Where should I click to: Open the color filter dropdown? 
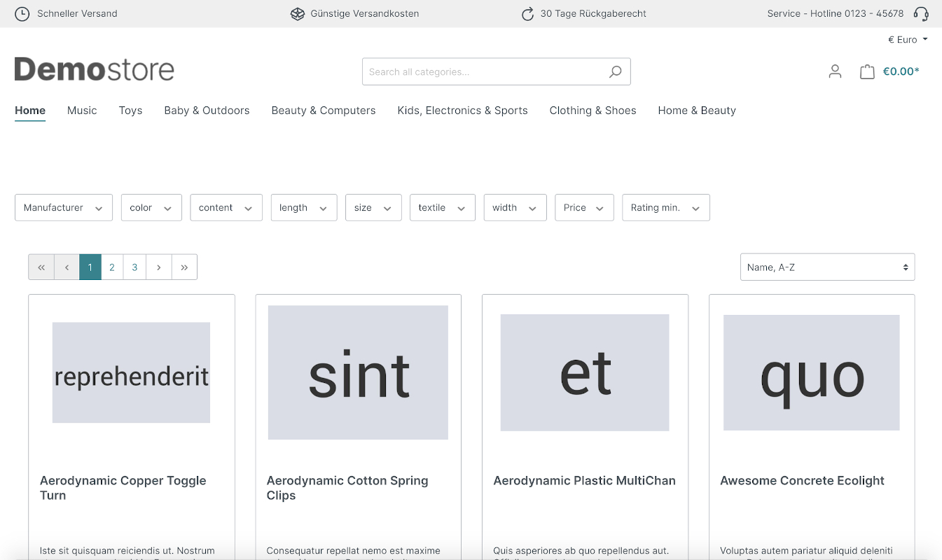pyautogui.click(x=151, y=208)
